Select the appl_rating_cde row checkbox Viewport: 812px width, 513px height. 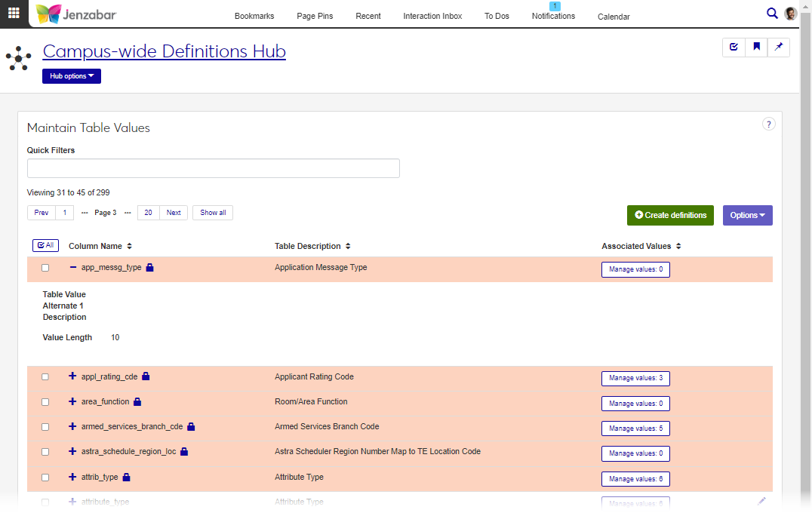click(x=45, y=376)
